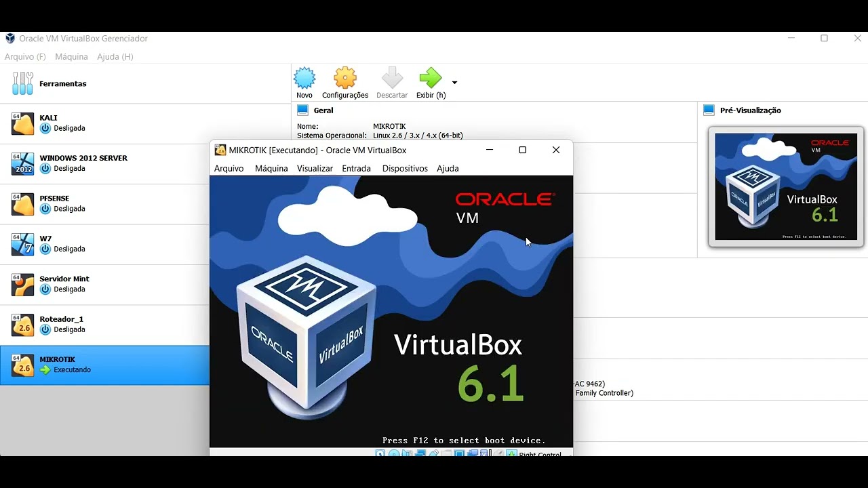Click the Ferramentas label
868x488 pixels.
point(63,84)
